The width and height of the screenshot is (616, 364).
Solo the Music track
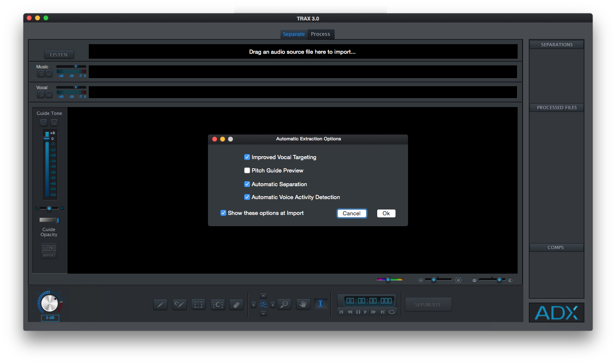pos(40,73)
